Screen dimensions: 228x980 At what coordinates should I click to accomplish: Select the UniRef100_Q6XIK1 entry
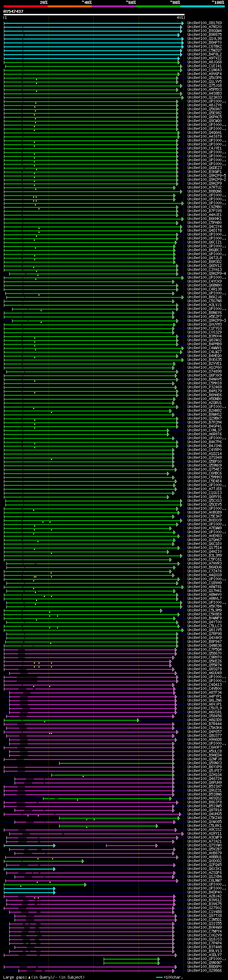click(x=204, y=869)
